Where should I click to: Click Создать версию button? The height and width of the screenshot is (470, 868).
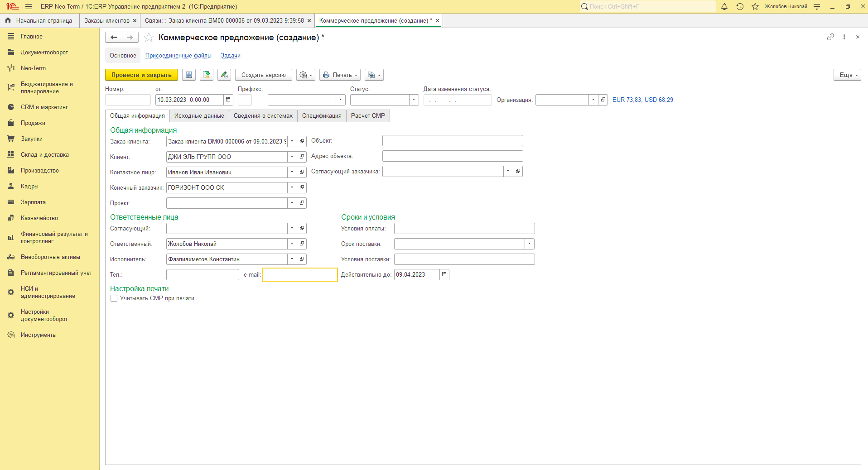pos(264,75)
